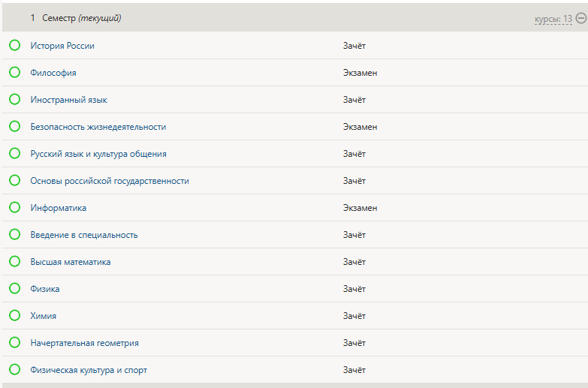Click status circle for Безопасность жизнедеятельности
The width and height of the screenshot is (588, 388).
tap(14, 127)
